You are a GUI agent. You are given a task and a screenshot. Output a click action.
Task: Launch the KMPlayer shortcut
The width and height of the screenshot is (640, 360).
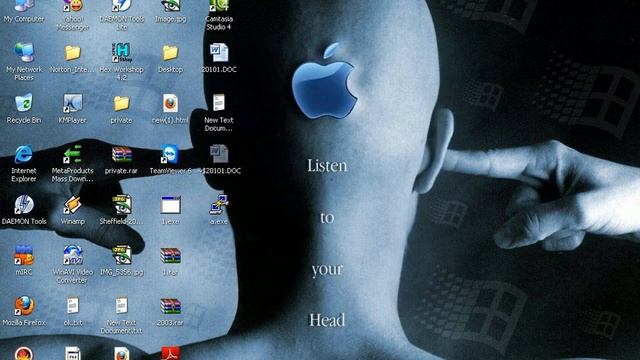[73, 103]
